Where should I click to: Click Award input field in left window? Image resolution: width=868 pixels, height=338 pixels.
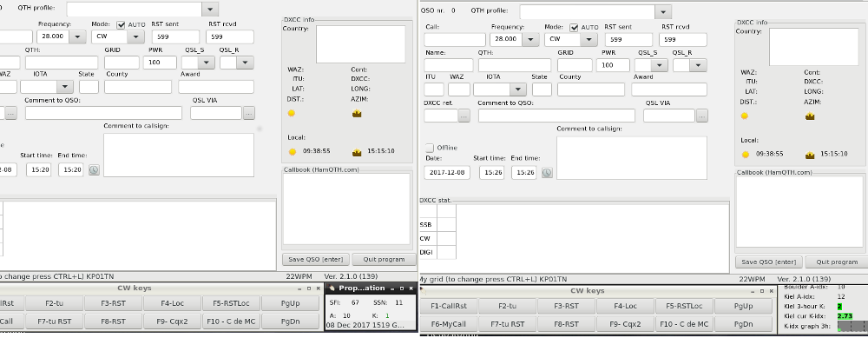(x=216, y=87)
